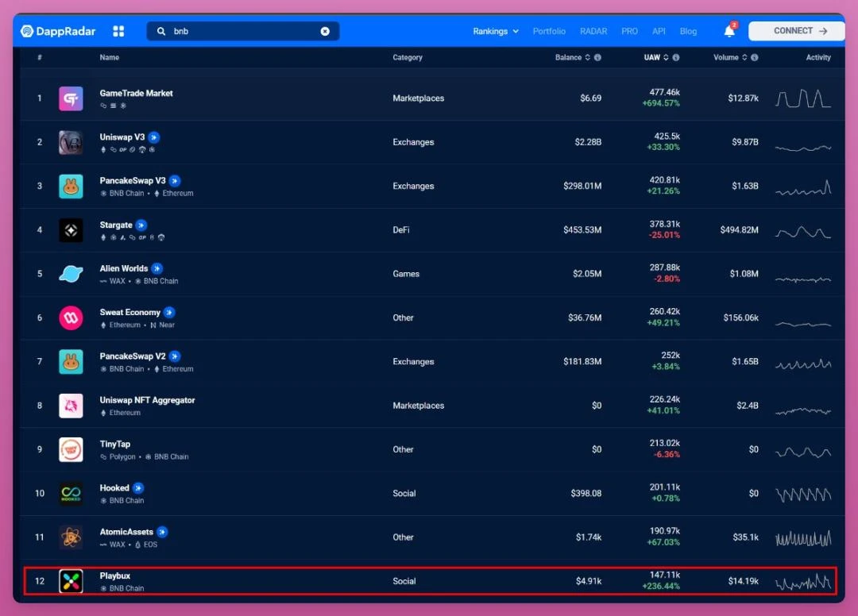Click the info icon beside the Volume header
Screen dimensions: 858x616
coord(754,57)
